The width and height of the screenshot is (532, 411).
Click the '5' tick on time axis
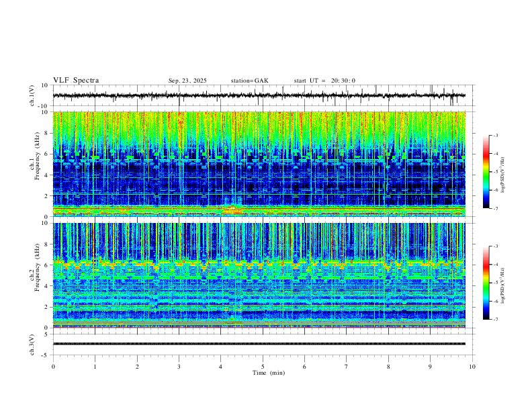(x=263, y=367)
